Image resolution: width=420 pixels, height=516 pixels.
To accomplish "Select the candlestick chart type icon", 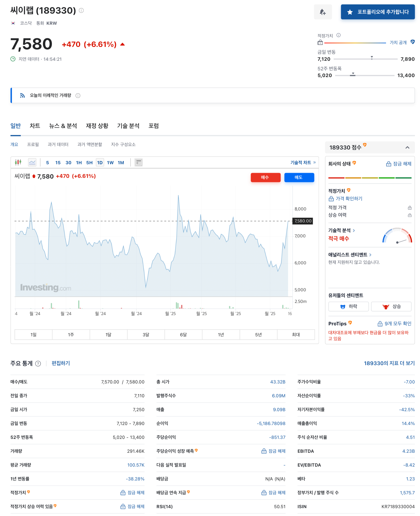I will 18,162.
